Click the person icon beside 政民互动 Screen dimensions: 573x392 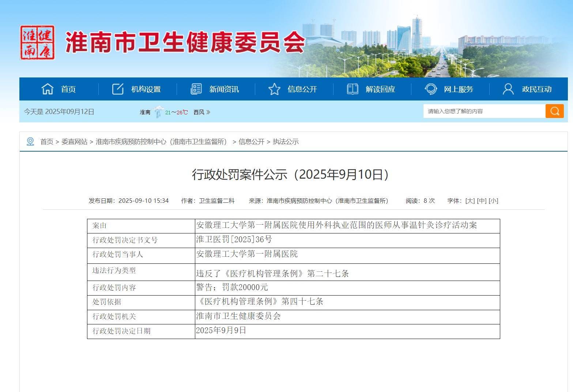coord(508,89)
